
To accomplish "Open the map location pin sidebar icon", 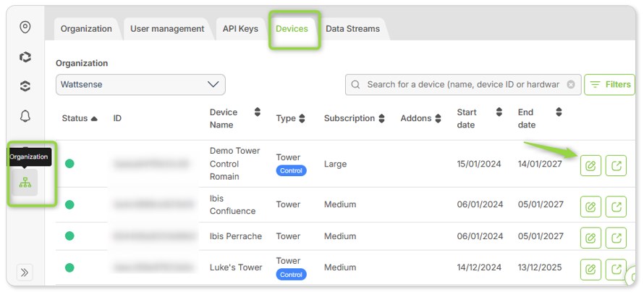I will click(x=25, y=27).
